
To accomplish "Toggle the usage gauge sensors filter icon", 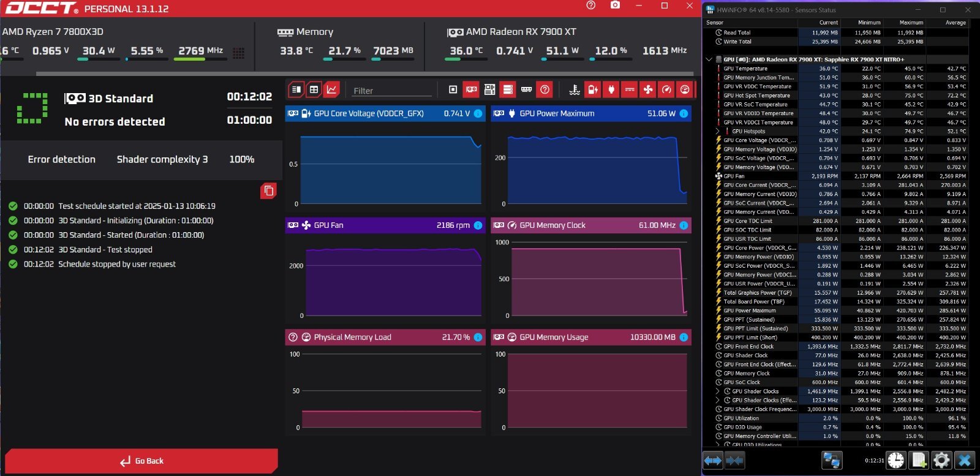I will [x=685, y=89].
